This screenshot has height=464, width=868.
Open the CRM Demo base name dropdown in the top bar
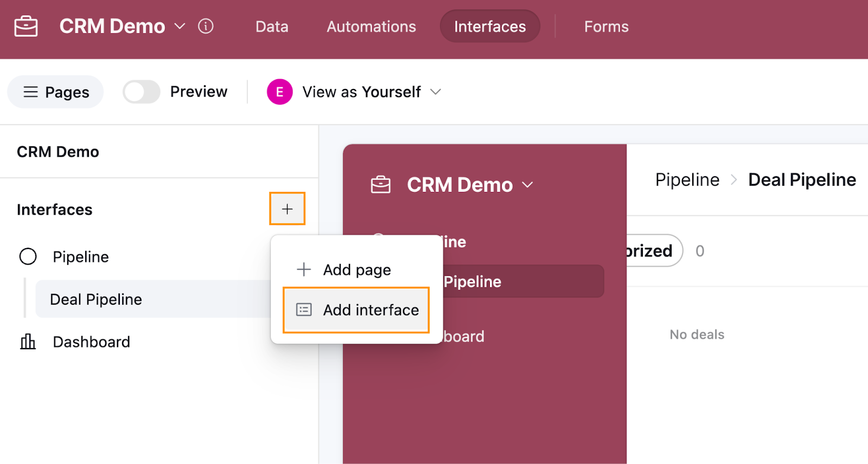[x=122, y=26]
